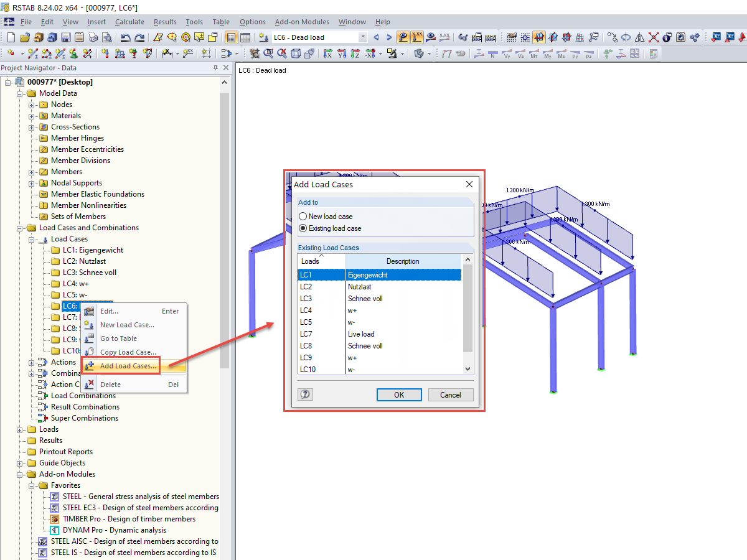The image size is (747, 560).
Task: Open the Calculate menu
Action: 129,22
